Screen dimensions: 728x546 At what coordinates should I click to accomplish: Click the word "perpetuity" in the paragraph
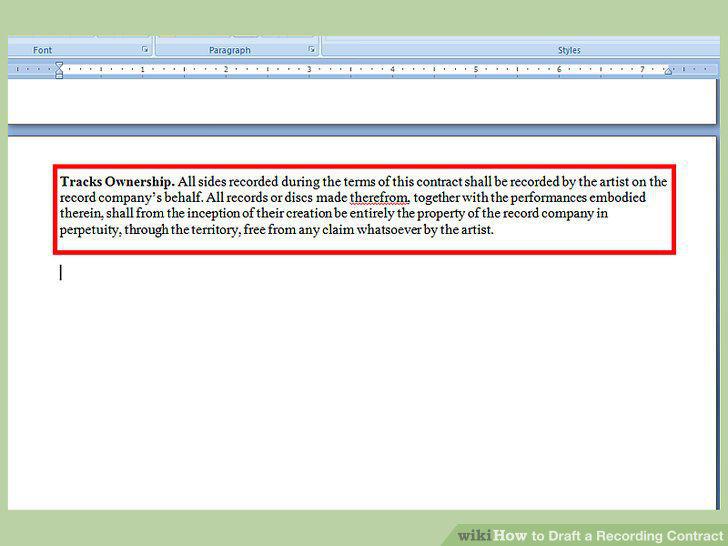89,230
